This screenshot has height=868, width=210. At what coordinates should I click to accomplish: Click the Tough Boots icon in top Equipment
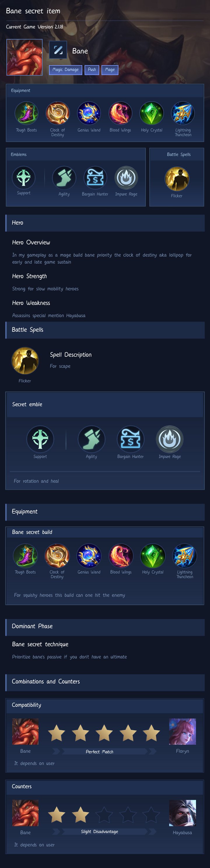click(26, 113)
